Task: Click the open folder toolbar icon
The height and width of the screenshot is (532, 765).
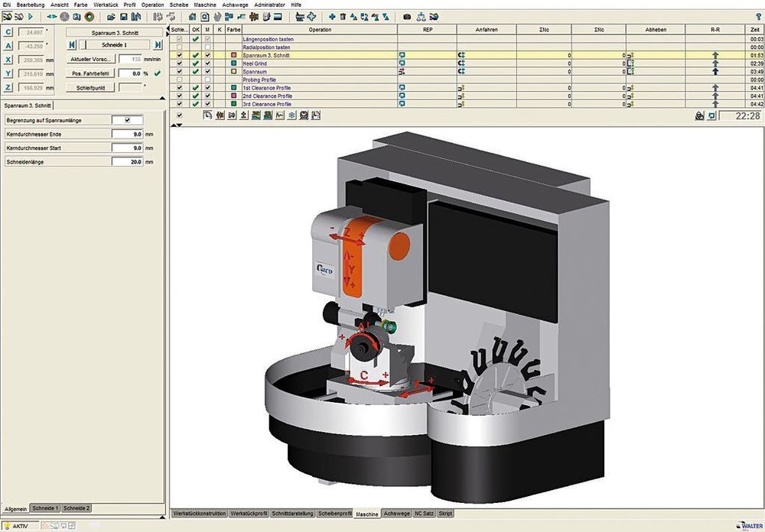Action: (x=111, y=16)
